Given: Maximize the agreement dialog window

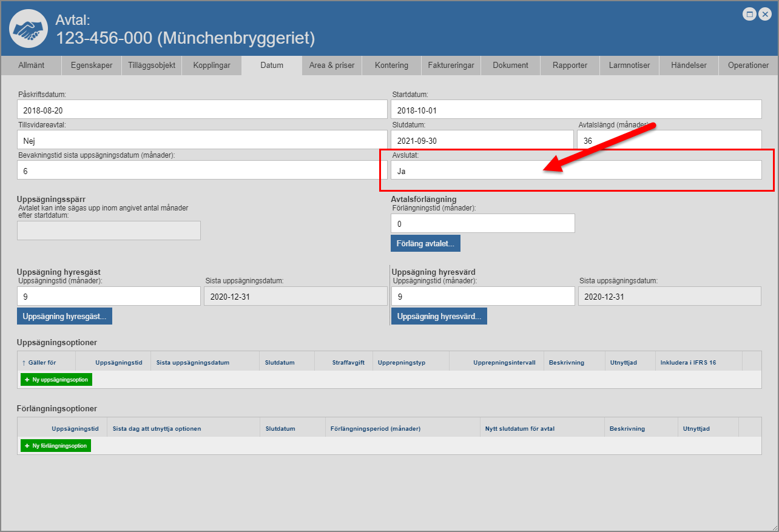Looking at the screenshot, I should tap(750, 14).
